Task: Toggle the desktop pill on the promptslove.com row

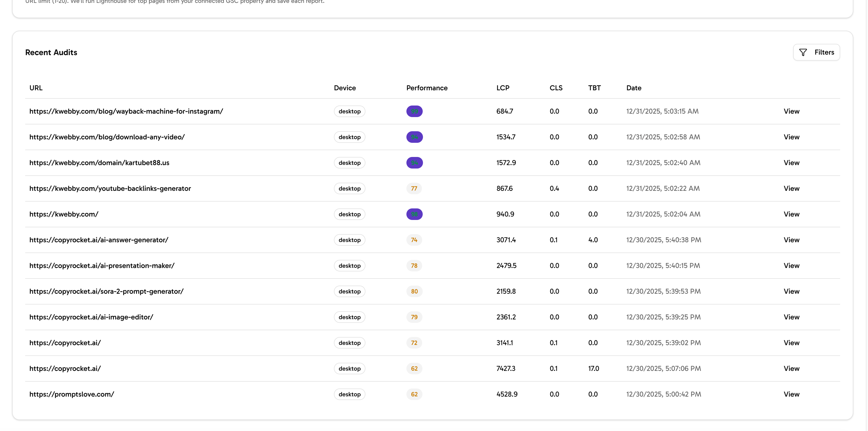Action: tap(349, 394)
